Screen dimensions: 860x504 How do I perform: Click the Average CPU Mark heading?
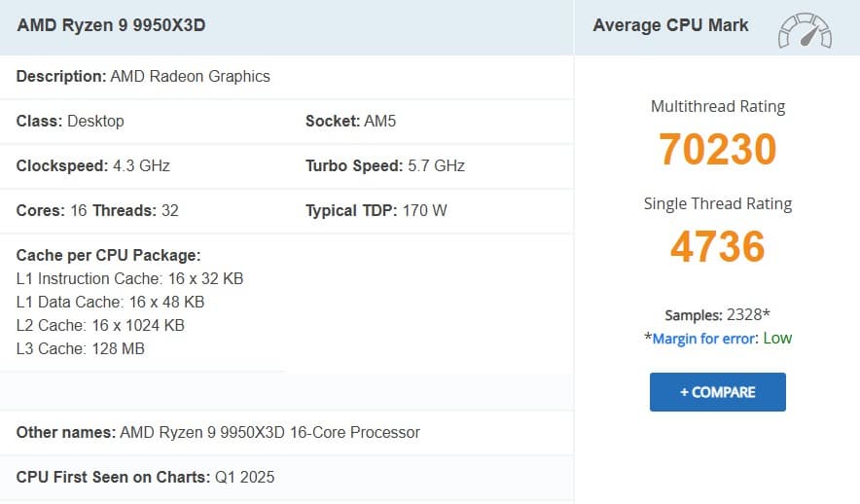pos(670,26)
